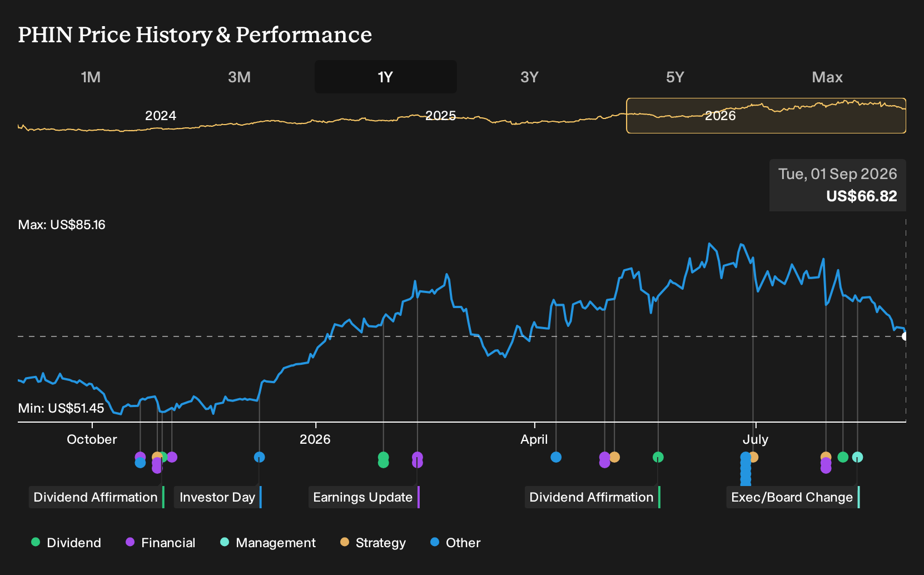This screenshot has width=924, height=575.
Task: Click the 2025 label in the overview strip
Action: coord(440,116)
